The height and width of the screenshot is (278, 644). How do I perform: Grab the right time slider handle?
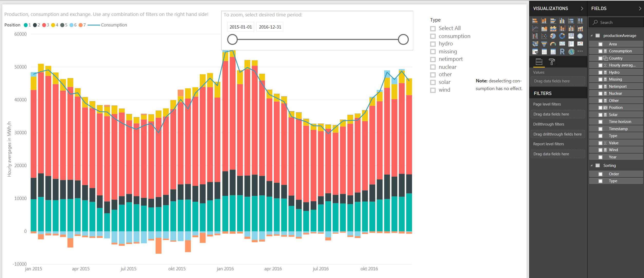pos(403,40)
